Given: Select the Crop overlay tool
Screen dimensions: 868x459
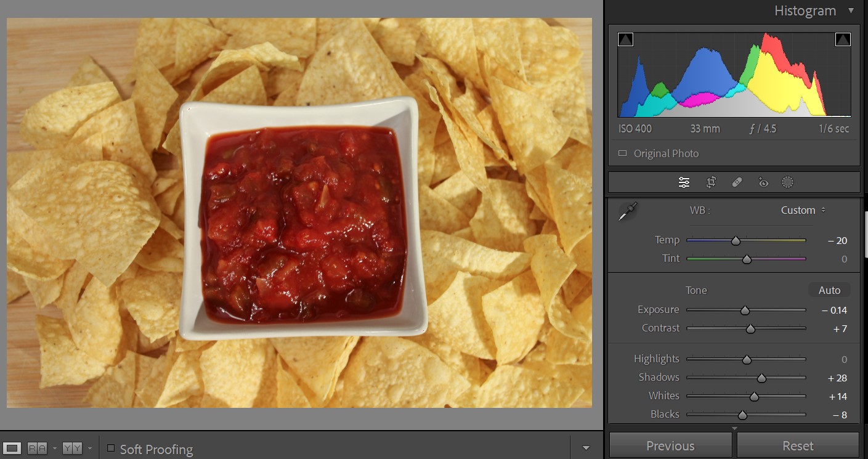Looking at the screenshot, I should tap(711, 182).
